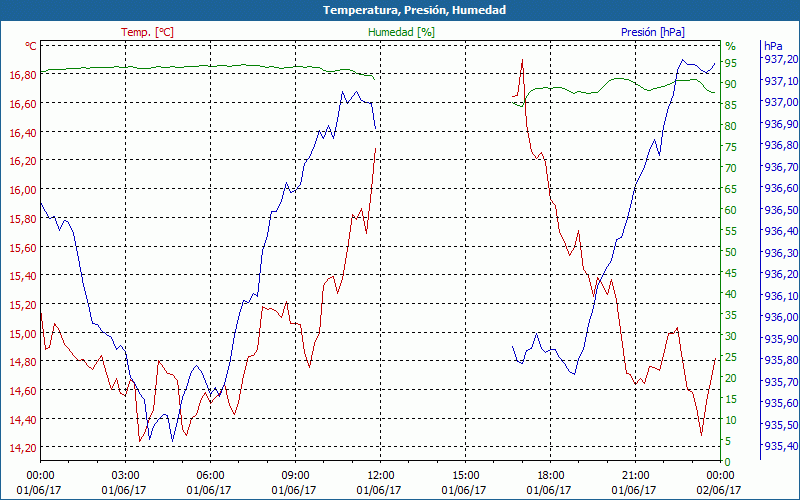The height and width of the screenshot is (500, 800).
Task: Click the 936,40 pressure axis value
Action: (781, 231)
